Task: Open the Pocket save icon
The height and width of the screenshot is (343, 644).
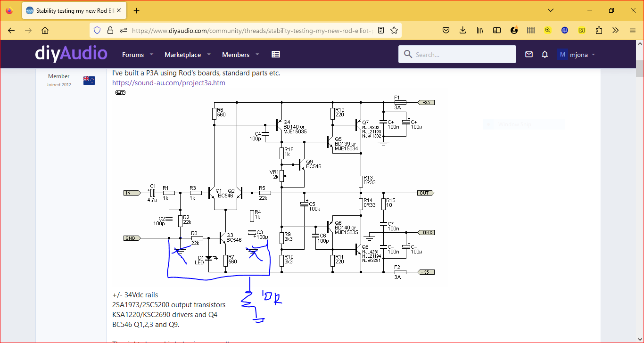Action: click(446, 30)
